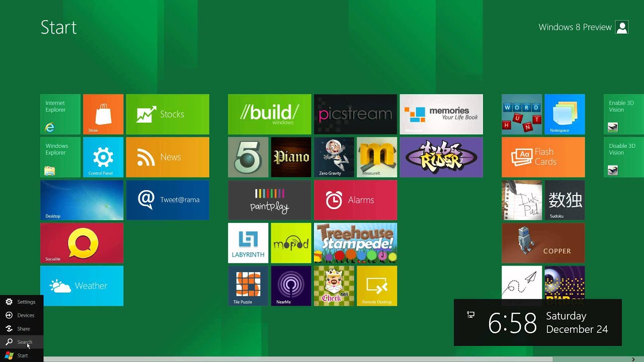Launch the Word Hunt tile
The image size is (644, 362).
[522, 114]
